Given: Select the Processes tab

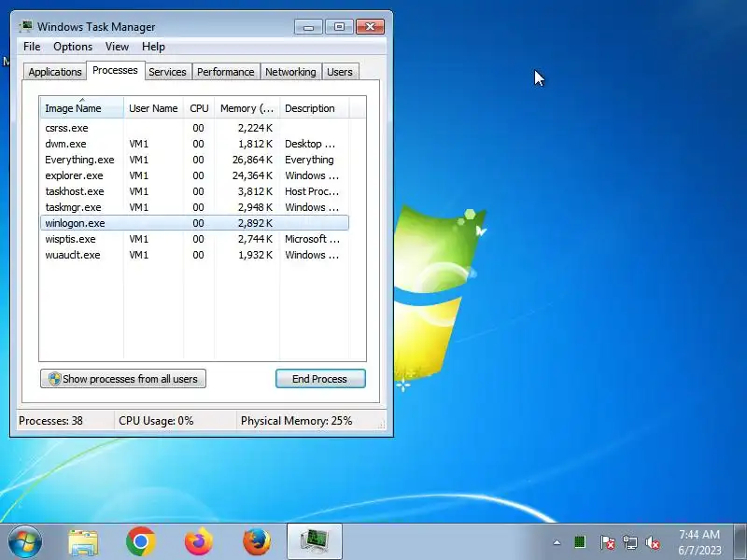Looking at the screenshot, I should coord(115,71).
